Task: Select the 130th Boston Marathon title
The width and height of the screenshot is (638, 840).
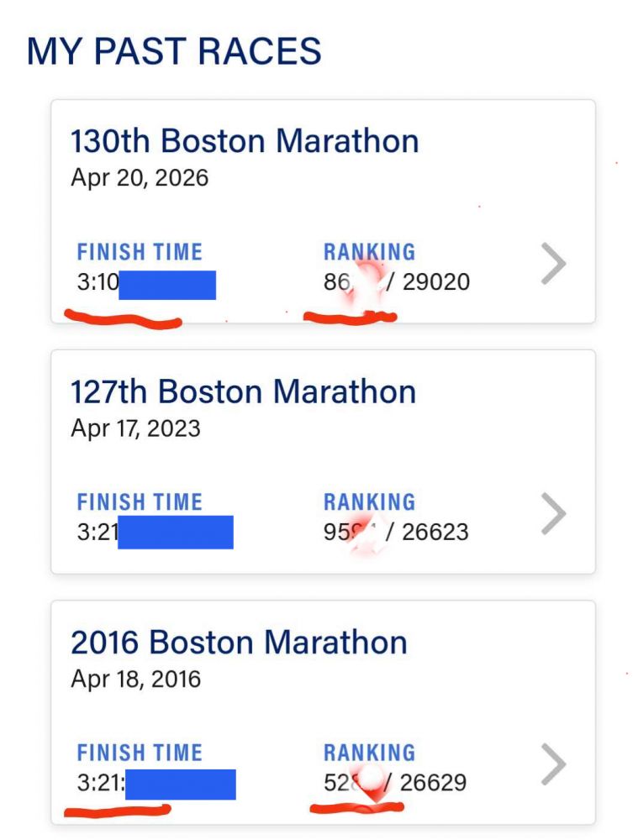Action: coord(244,141)
